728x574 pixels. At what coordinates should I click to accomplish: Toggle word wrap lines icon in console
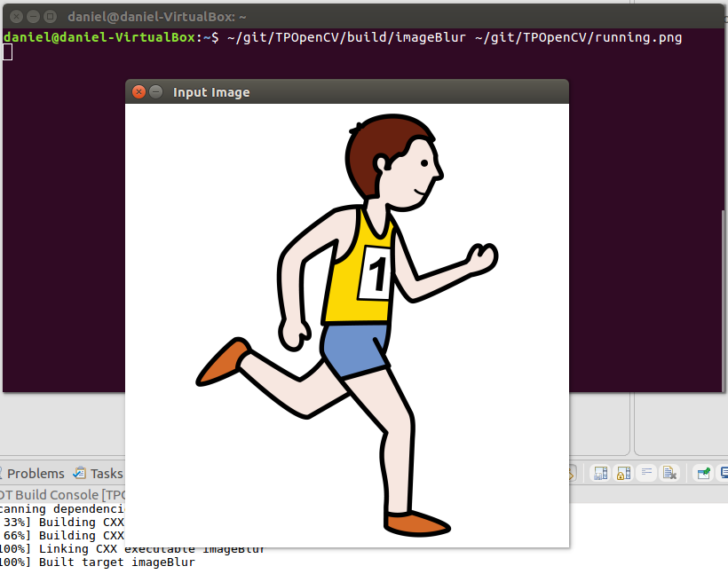tap(646, 473)
